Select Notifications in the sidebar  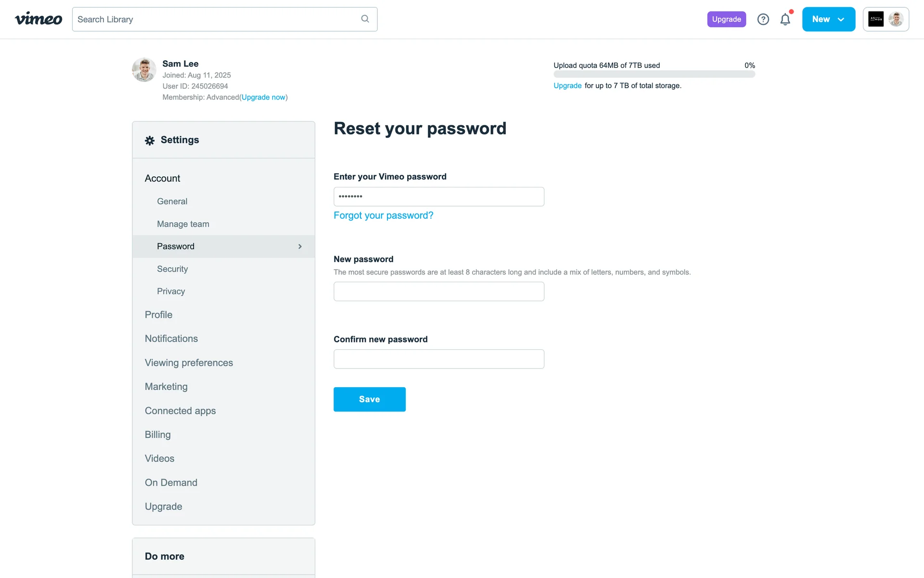coord(171,339)
